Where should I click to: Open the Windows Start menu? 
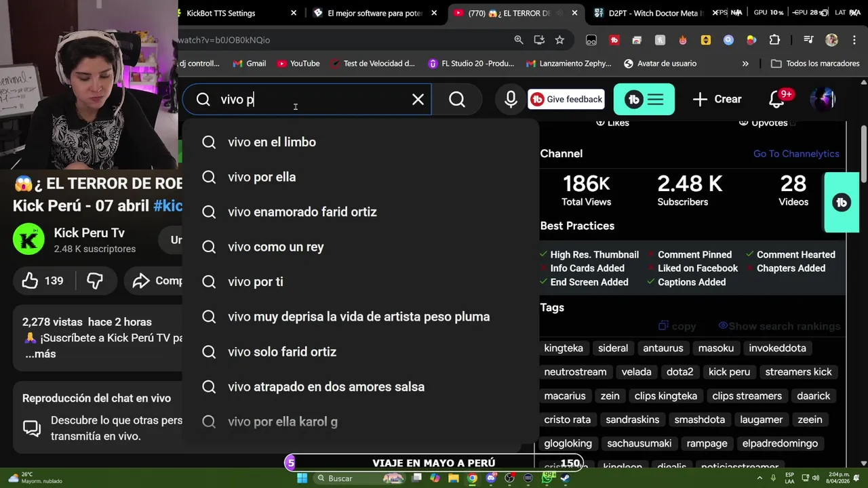(x=302, y=479)
